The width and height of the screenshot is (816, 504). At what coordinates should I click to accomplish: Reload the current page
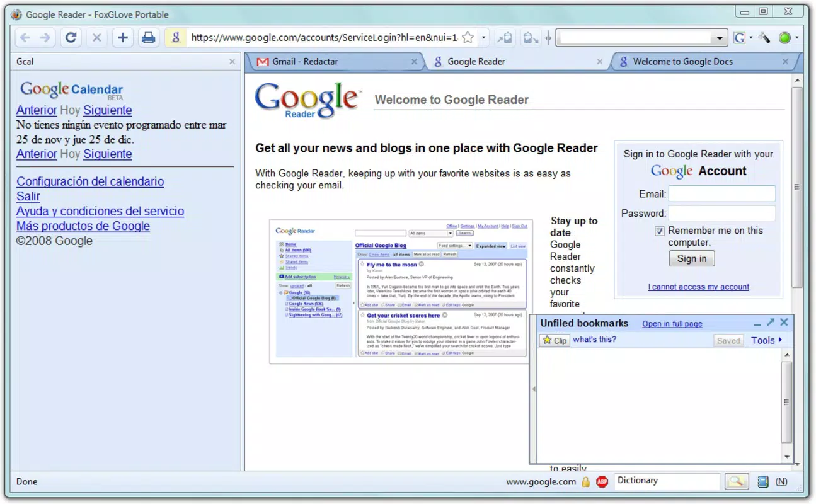pyautogui.click(x=71, y=38)
